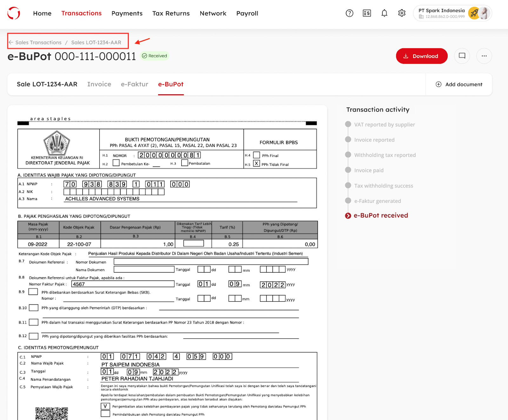Click the QR code on the document
The image size is (508, 420).
click(x=52, y=413)
